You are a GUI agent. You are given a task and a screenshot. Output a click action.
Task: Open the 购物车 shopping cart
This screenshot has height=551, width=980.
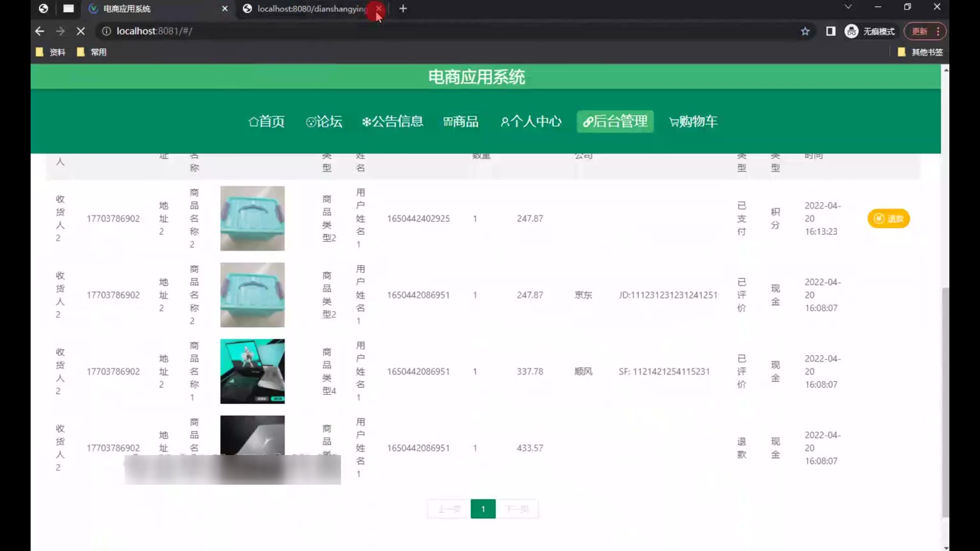[693, 121]
